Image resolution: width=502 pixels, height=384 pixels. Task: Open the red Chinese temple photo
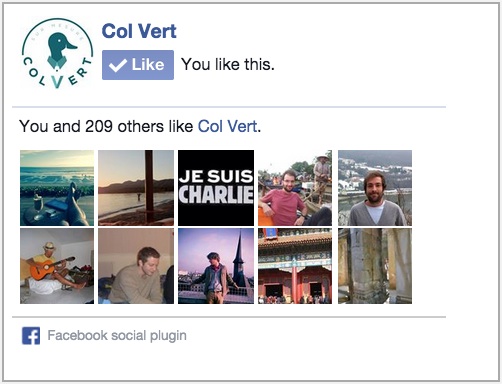295,266
